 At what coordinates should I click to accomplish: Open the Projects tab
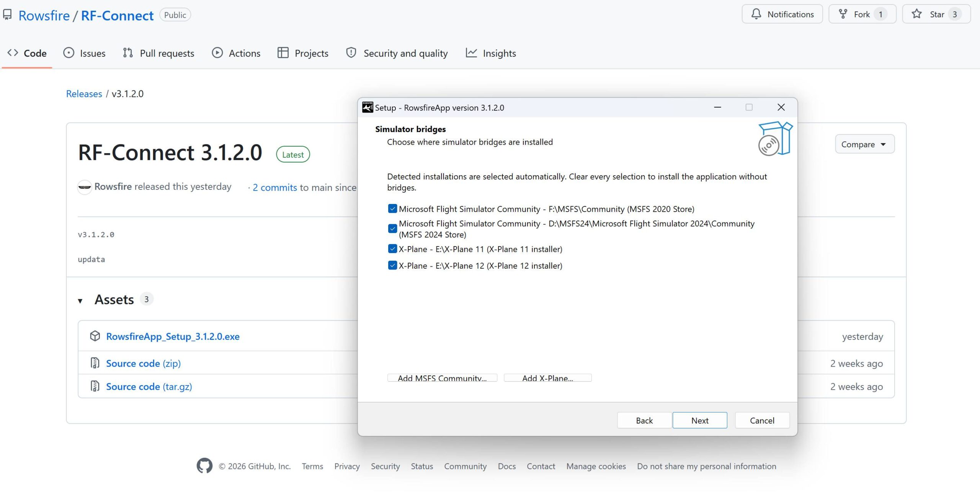pos(303,53)
